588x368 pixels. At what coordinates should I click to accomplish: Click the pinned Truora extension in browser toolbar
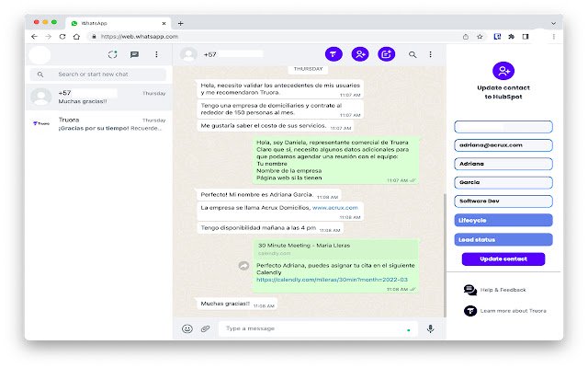coord(497,37)
